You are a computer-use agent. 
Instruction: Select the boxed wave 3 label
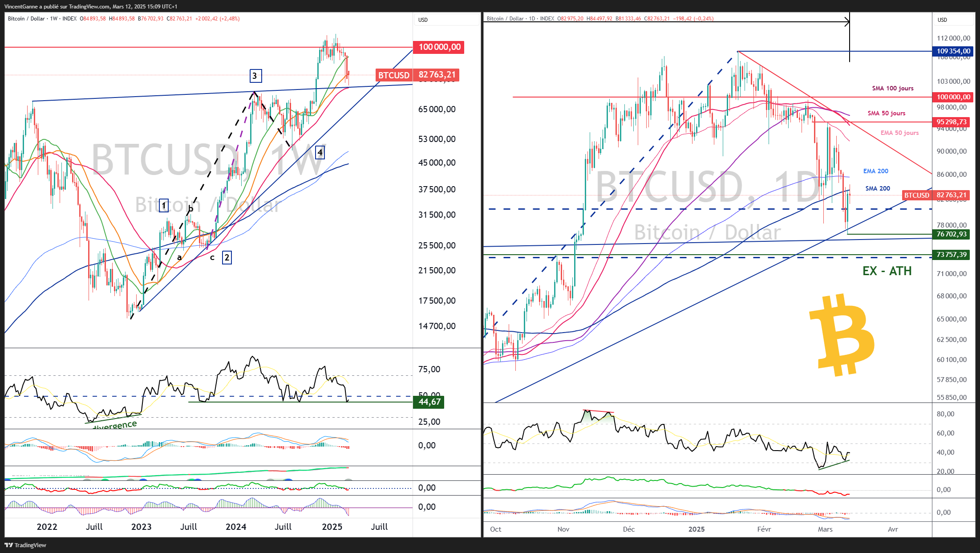[255, 76]
